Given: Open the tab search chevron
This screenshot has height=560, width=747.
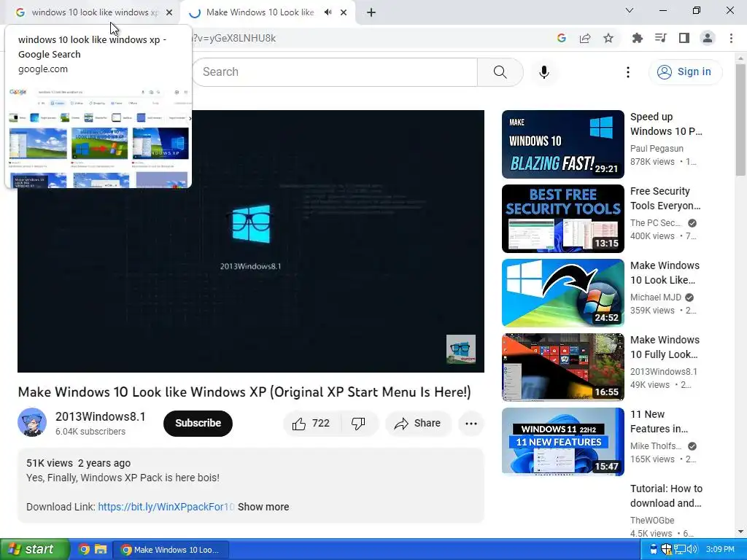Looking at the screenshot, I should click(630, 10).
